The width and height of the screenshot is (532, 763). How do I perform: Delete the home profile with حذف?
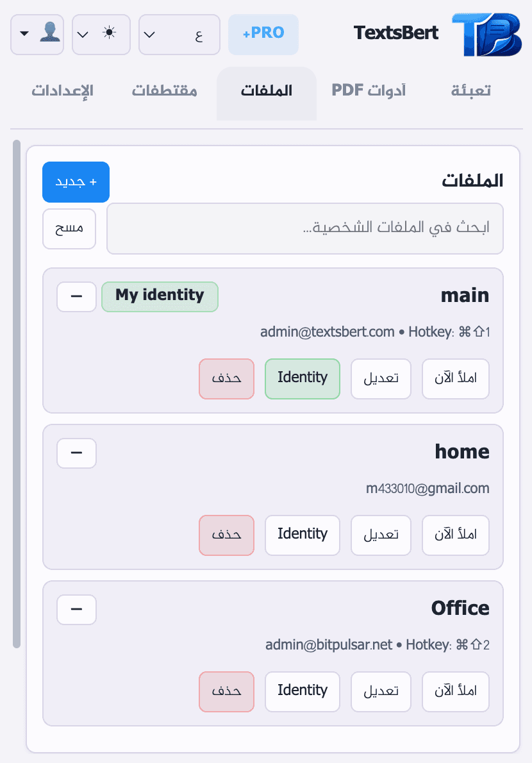click(226, 535)
